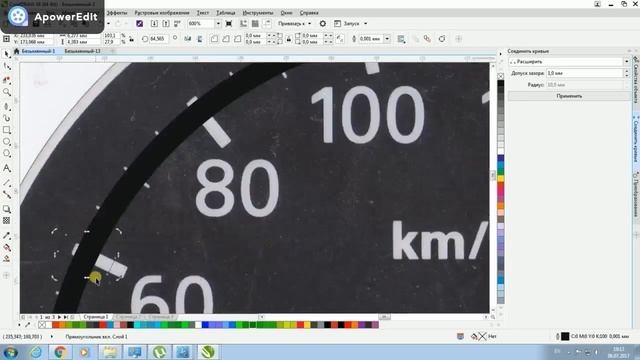The image size is (640, 360).
Task: Click the Export arrow-up icon
Action: click(x=165, y=24)
